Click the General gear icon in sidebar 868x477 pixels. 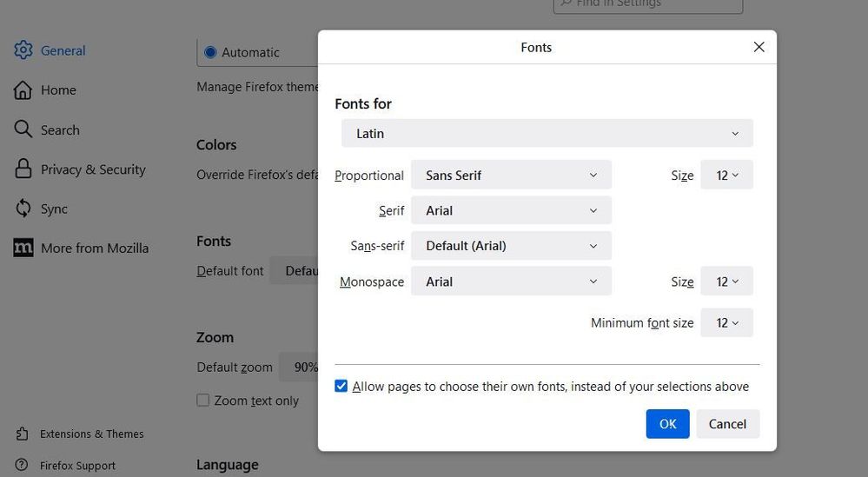tap(23, 50)
